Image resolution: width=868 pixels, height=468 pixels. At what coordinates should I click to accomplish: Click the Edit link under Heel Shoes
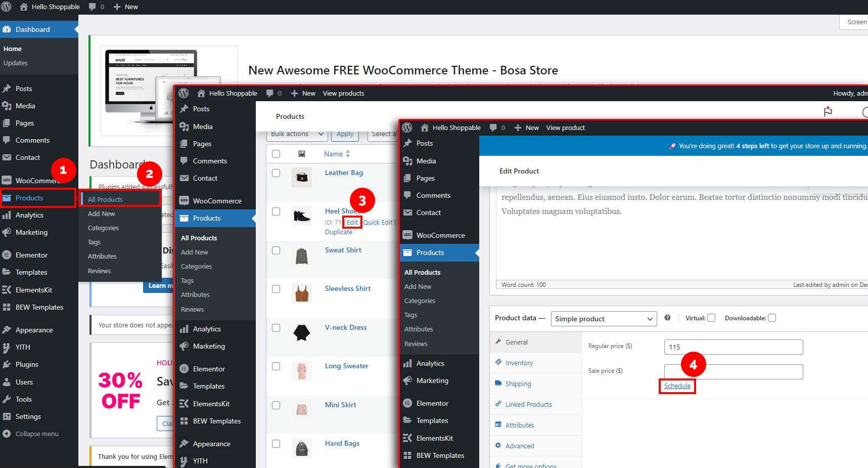coord(352,222)
